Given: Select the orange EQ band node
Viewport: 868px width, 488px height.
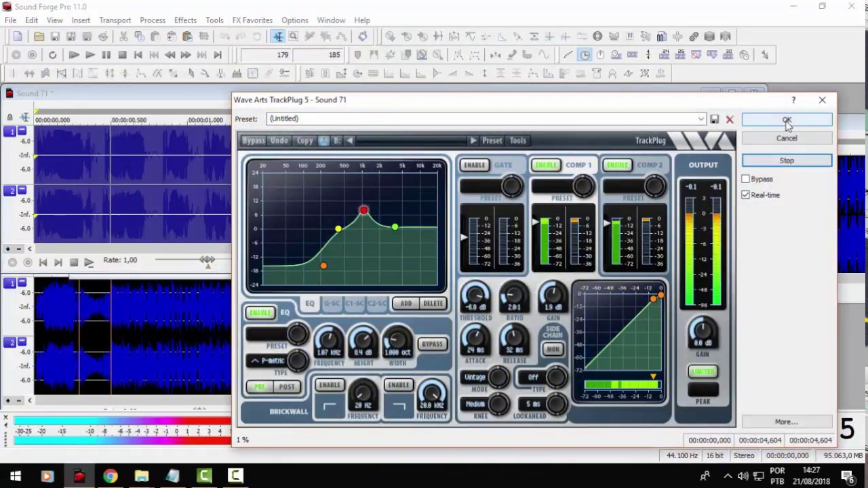Looking at the screenshot, I should pos(323,266).
